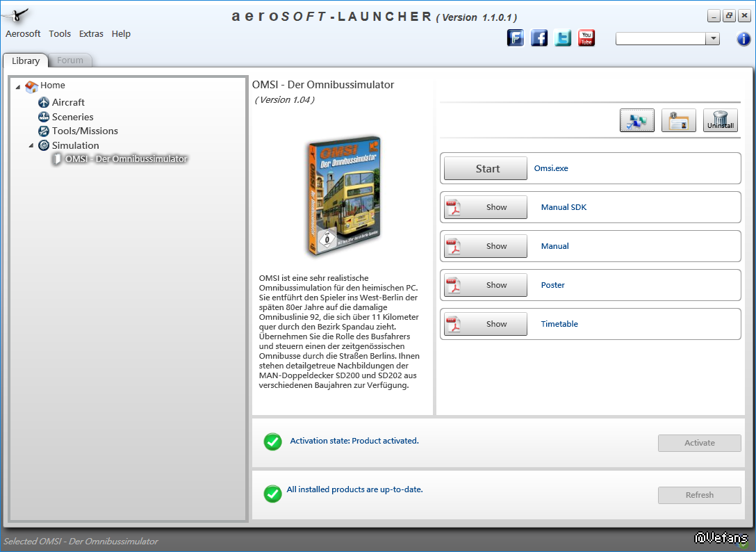The width and height of the screenshot is (756, 552).
Task: Click the OMSI box art thumbnail
Action: click(344, 195)
